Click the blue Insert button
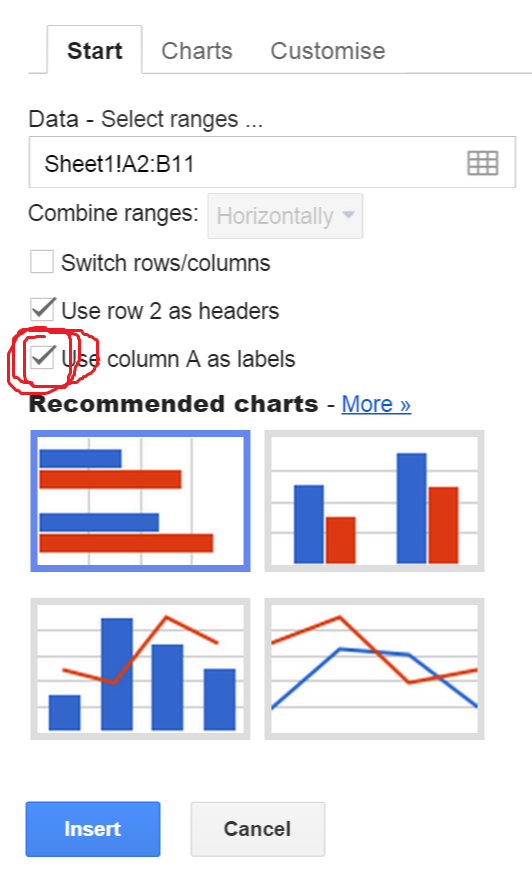532x886 pixels. pos(93,829)
